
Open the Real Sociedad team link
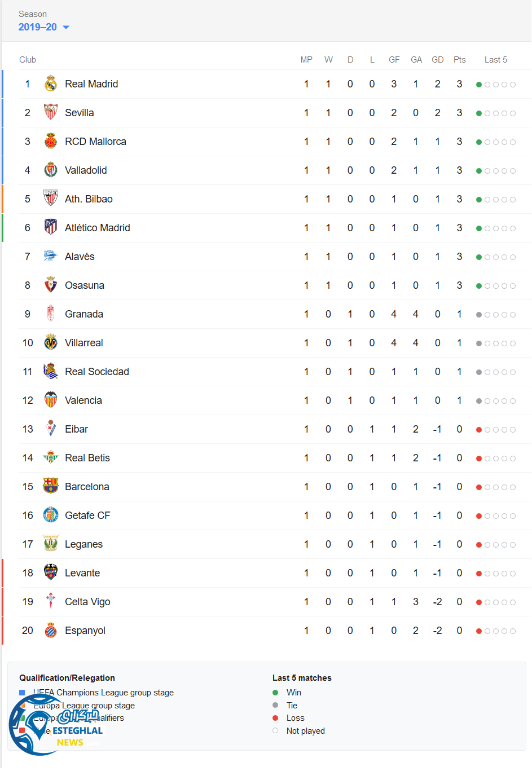tap(97, 372)
